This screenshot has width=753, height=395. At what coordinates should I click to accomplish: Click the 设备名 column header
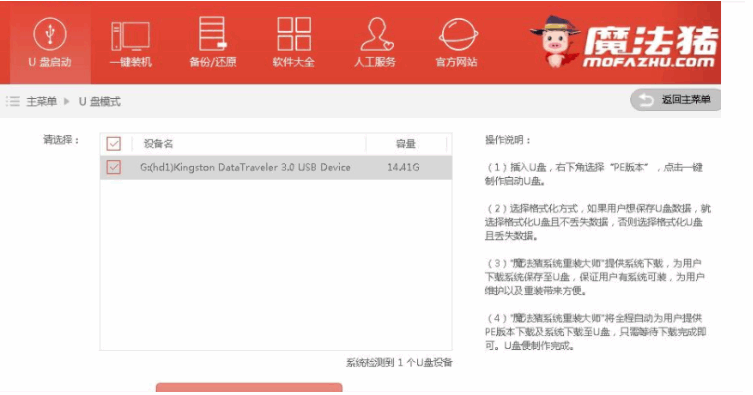pos(158,144)
